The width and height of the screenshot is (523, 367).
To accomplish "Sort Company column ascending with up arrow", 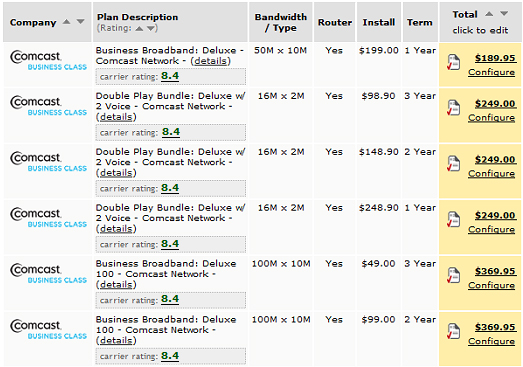I will (67, 22).
